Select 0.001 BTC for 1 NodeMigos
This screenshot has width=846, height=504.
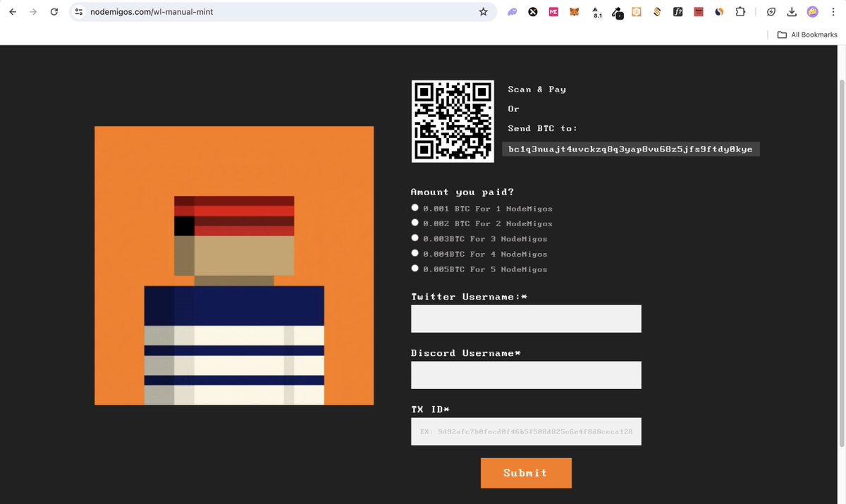coord(415,207)
